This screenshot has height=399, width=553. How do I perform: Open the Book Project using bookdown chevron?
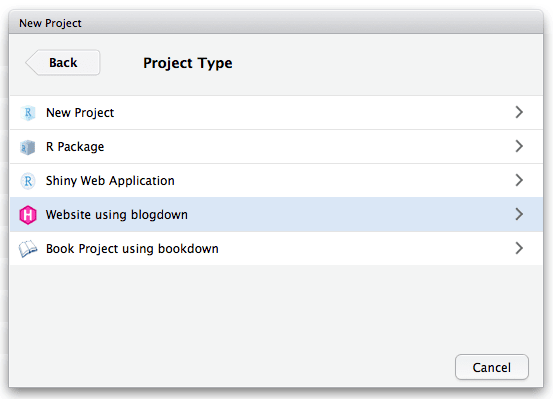(x=519, y=248)
